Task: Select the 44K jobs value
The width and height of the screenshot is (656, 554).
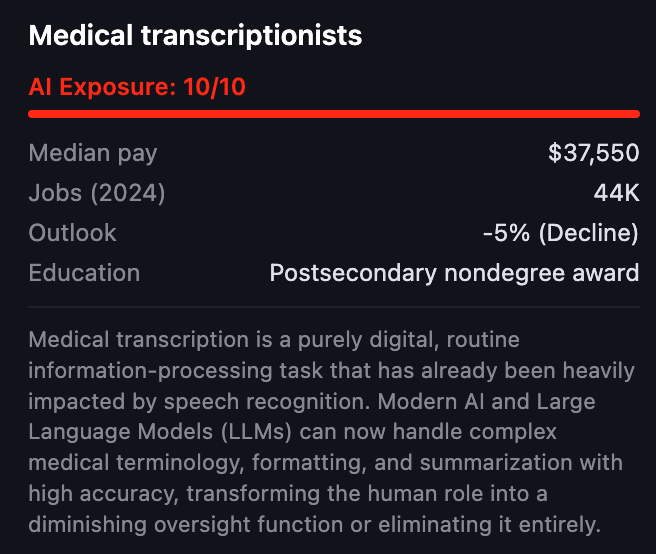Action: tap(616, 193)
